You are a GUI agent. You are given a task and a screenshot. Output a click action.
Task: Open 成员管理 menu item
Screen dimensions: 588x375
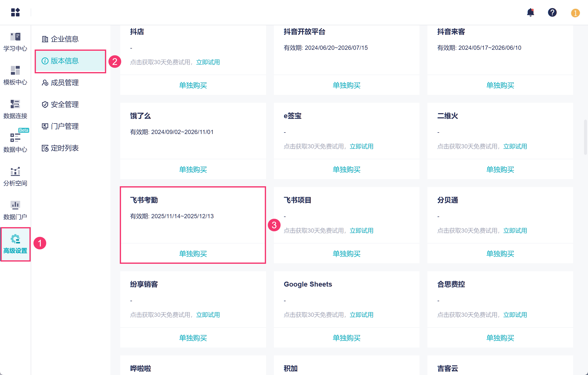pos(64,83)
